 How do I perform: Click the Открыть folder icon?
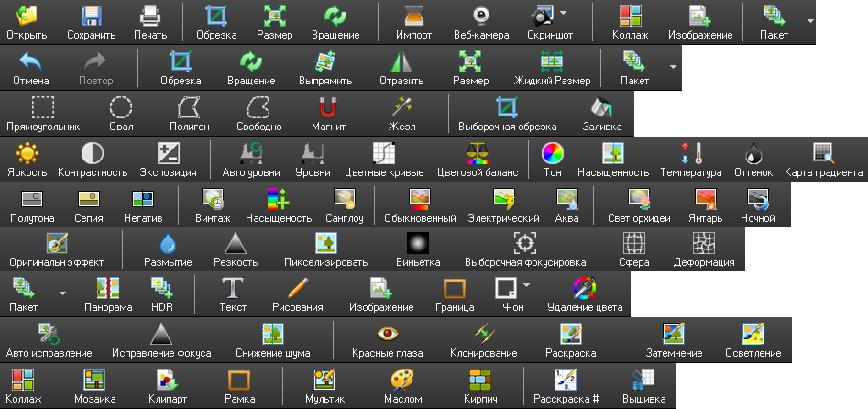[27, 16]
